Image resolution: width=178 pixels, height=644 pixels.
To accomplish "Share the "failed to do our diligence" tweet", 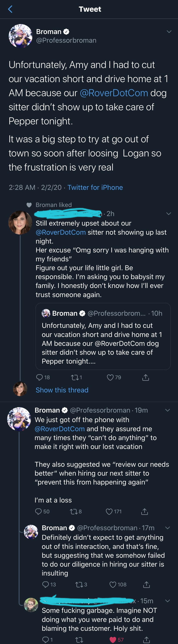I will click(x=147, y=584).
